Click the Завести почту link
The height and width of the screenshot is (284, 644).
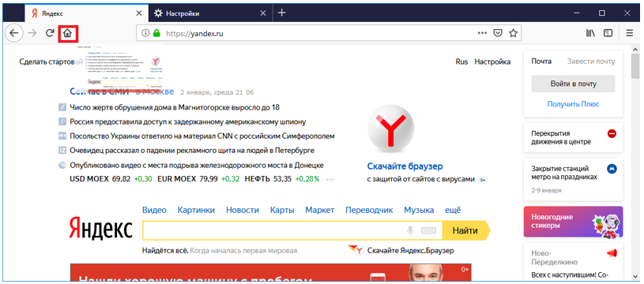coord(591,62)
